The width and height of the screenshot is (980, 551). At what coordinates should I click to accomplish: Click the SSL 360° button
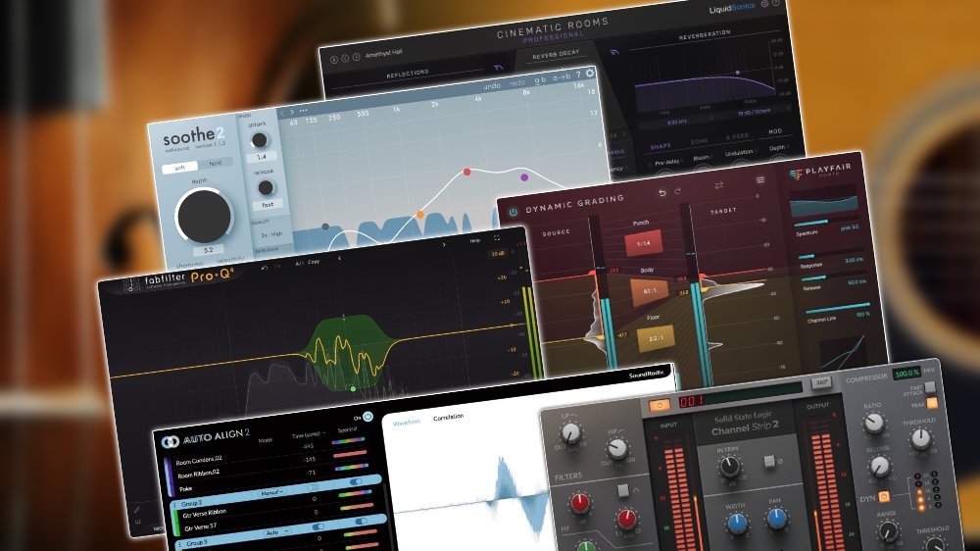pos(820,382)
